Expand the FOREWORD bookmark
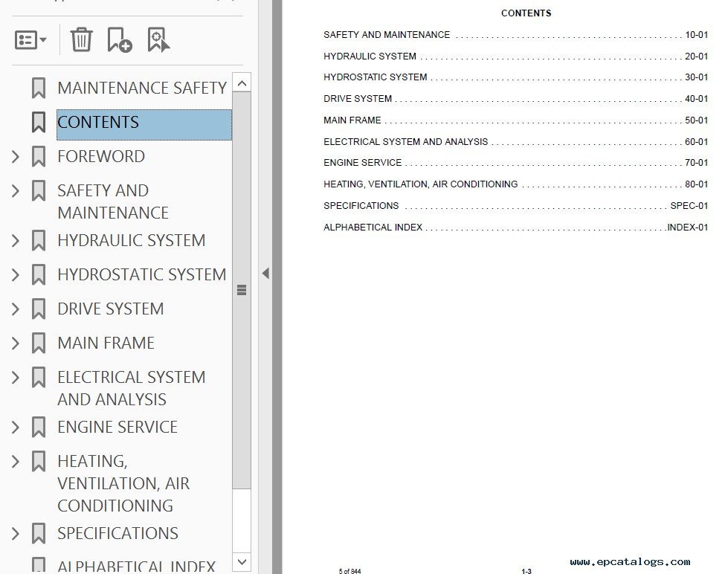728x574 pixels. 15,156
